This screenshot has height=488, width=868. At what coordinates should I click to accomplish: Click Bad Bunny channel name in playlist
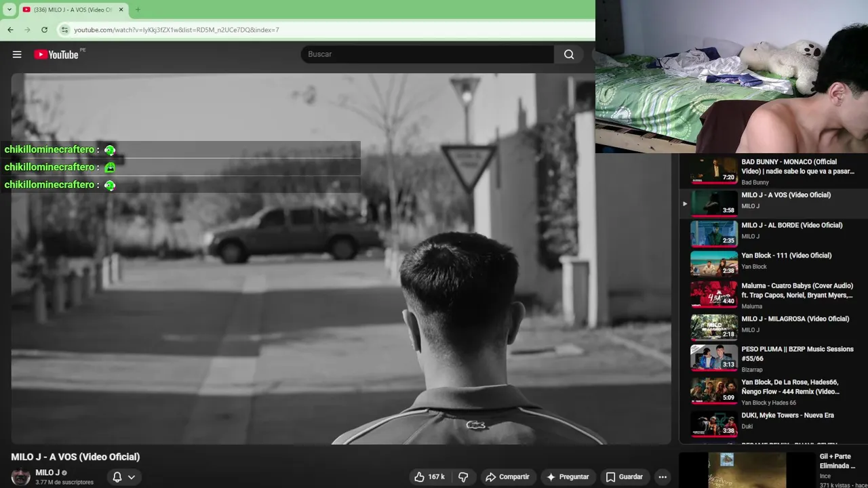coord(755,182)
